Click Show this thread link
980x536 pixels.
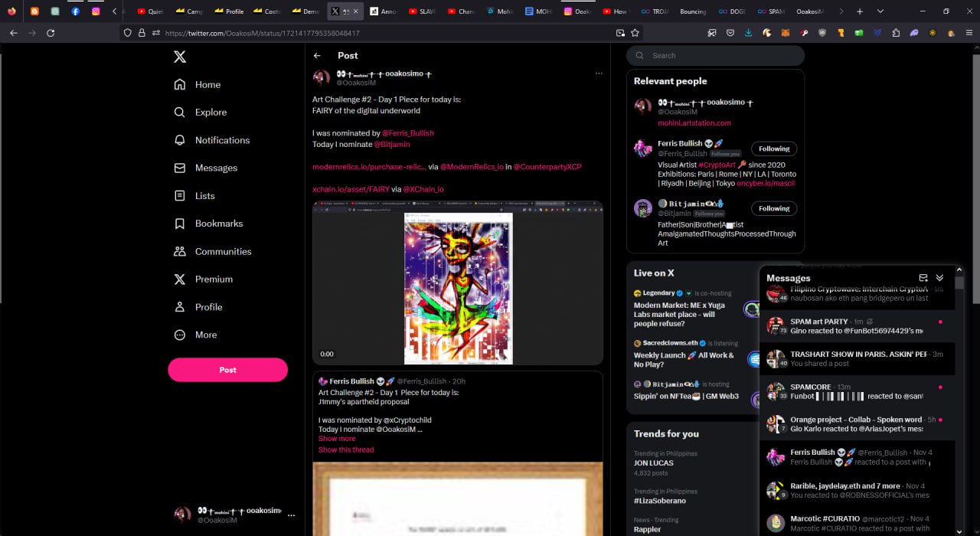point(346,449)
